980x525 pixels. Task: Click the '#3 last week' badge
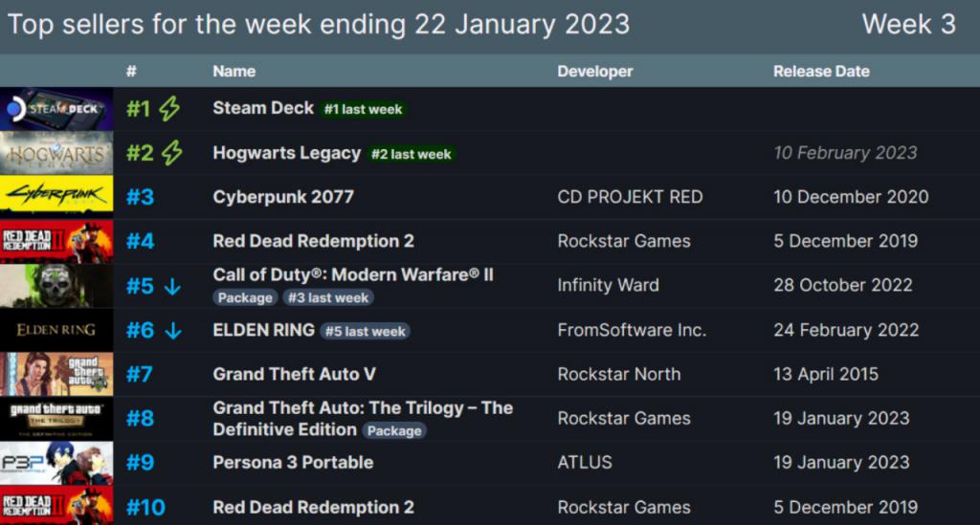pyautogui.click(x=328, y=297)
